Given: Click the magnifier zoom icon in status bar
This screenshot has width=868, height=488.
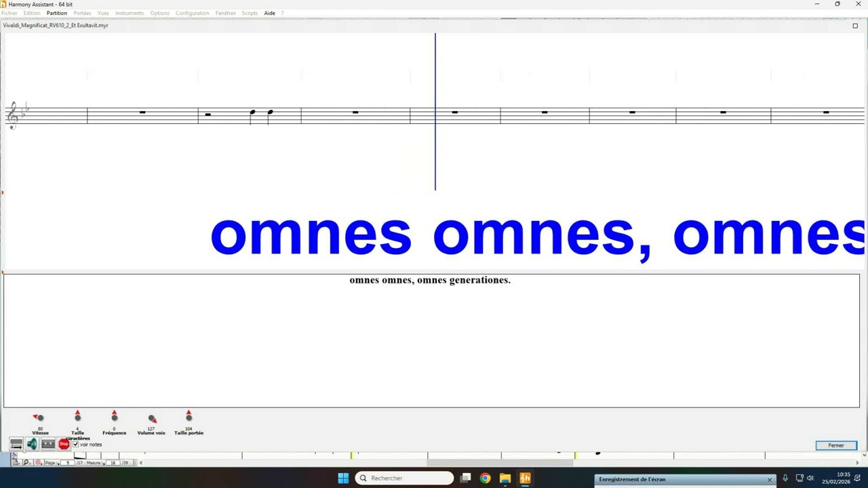Looking at the screenshot, I should coord(26,462).
